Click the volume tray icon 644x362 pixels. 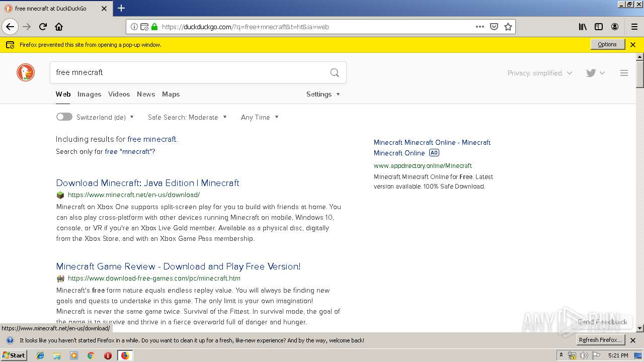click(x=584, y=355)
